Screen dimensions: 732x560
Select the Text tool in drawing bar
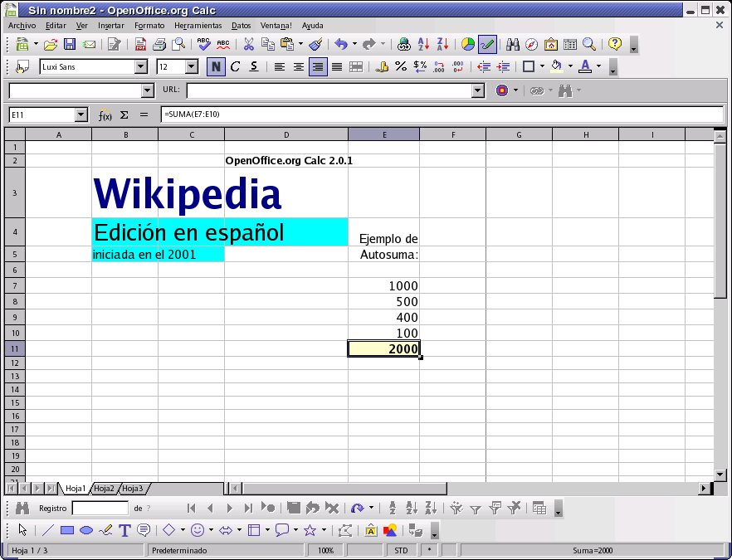click(x=124, y=530)
